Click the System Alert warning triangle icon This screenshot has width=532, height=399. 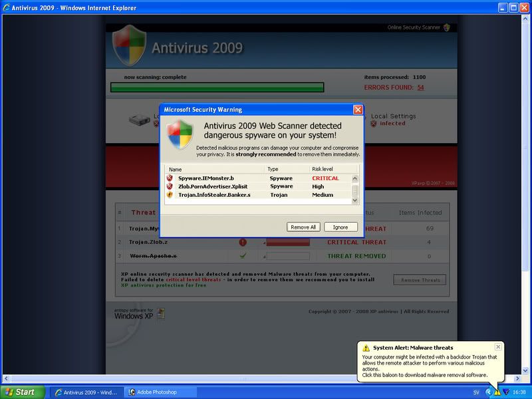(366, 348)
